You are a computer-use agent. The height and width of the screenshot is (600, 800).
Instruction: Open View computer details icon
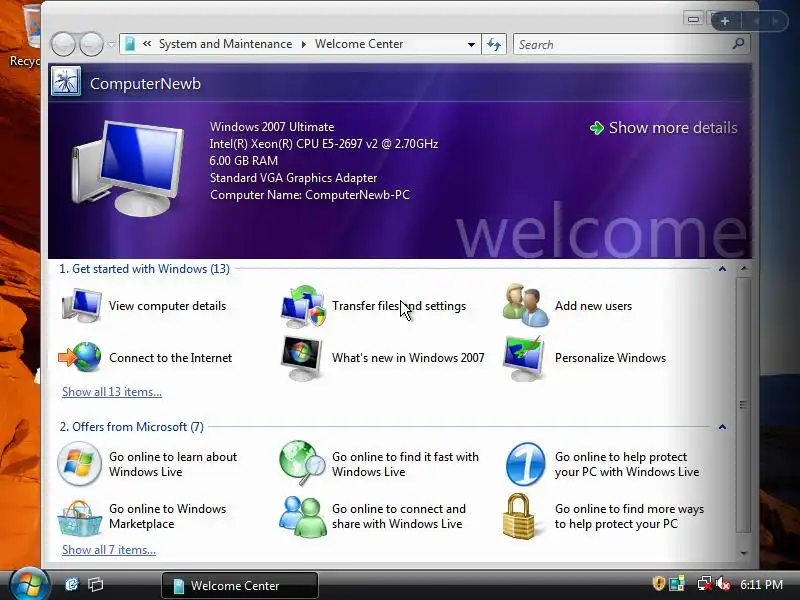[81, 306]
